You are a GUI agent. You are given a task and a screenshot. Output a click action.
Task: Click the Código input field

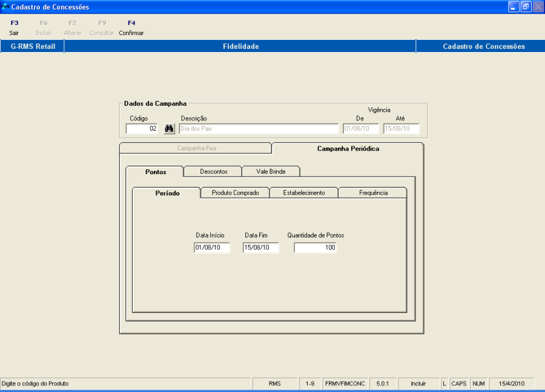point(142,129)
